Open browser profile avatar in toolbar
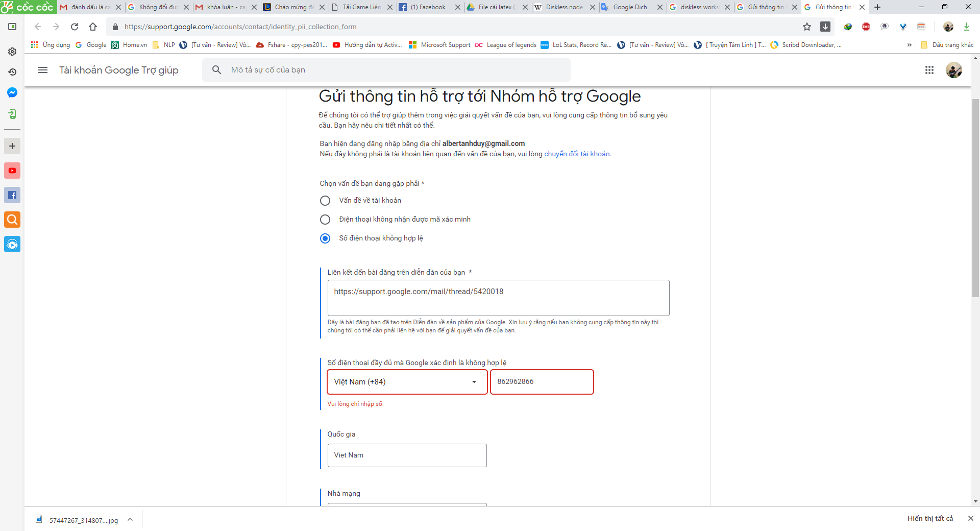This screenshot has width=980, height=531. click(948, 27)
